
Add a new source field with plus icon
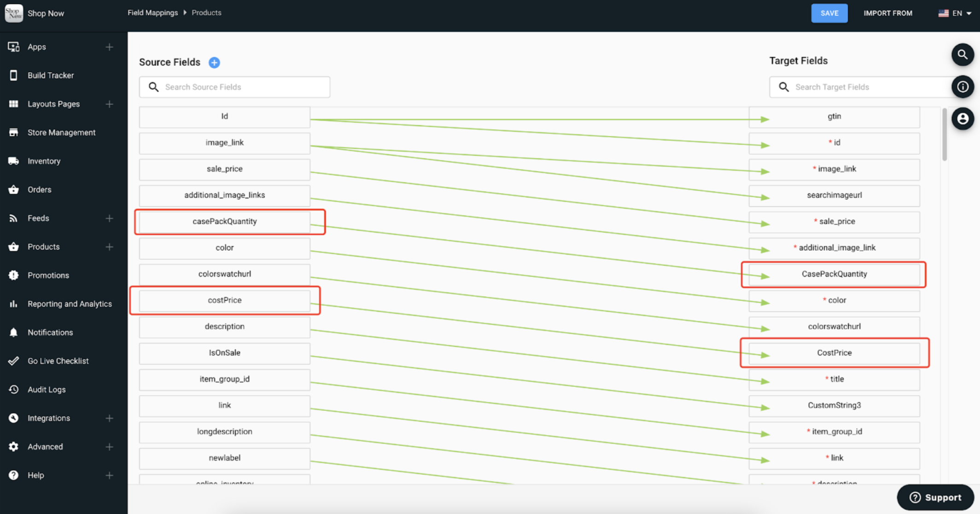[214, 63]
